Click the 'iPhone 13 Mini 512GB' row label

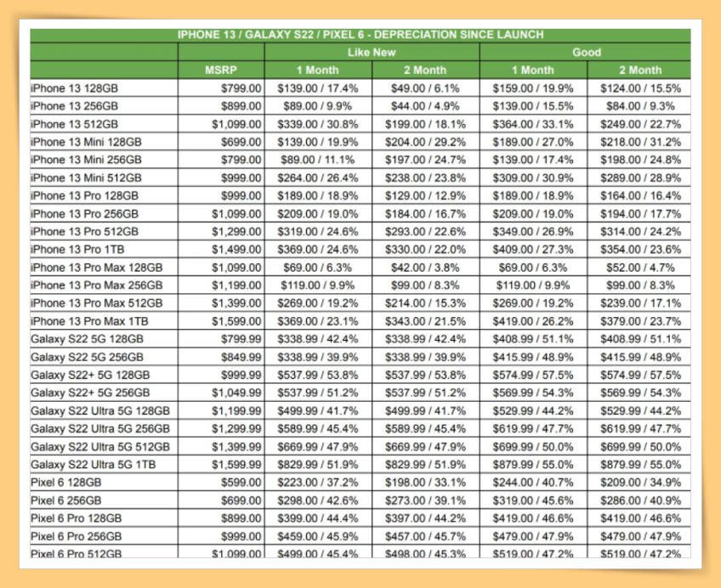point(86,178)
